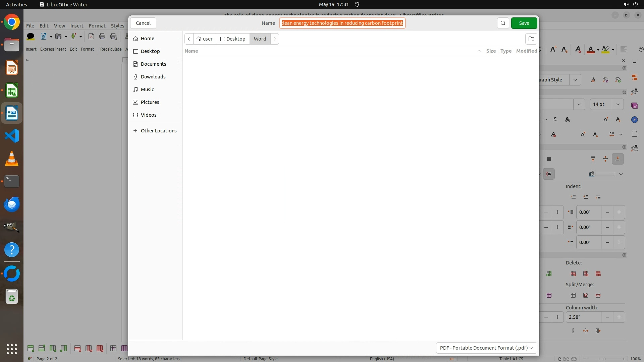Image resolution: width=644 pixels, height=362 pixels.
Task: Open file type PDF format dropdown
Action: click(x=486, y=348)
